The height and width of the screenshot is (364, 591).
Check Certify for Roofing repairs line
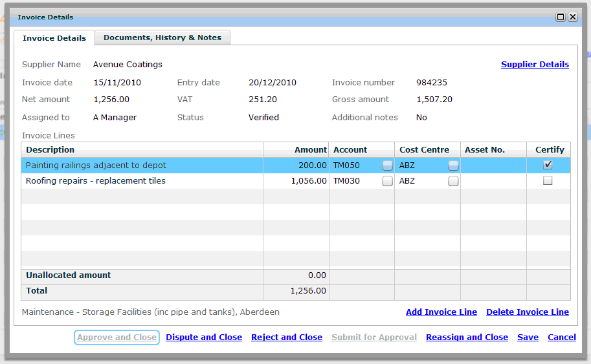pyautogui.click(x=548, y=180)
